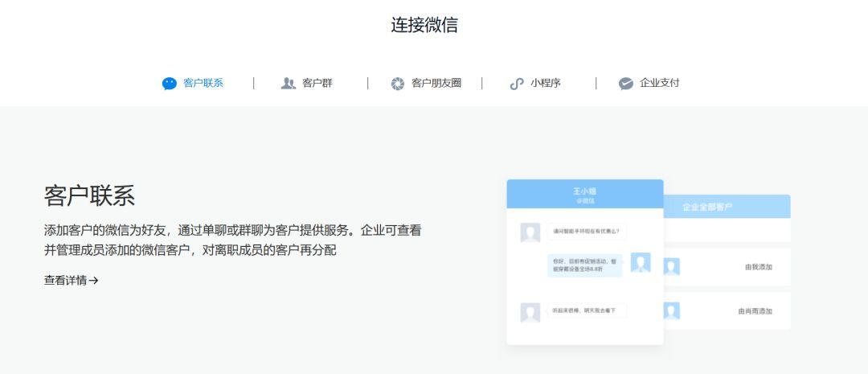
Task: Open the 查看详情 link
Action: click(71, 281)
